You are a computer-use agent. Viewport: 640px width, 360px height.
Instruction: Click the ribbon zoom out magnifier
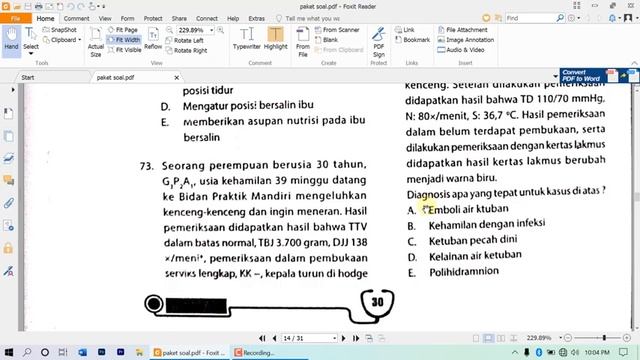pyautogui.click(x=170, y=30)
